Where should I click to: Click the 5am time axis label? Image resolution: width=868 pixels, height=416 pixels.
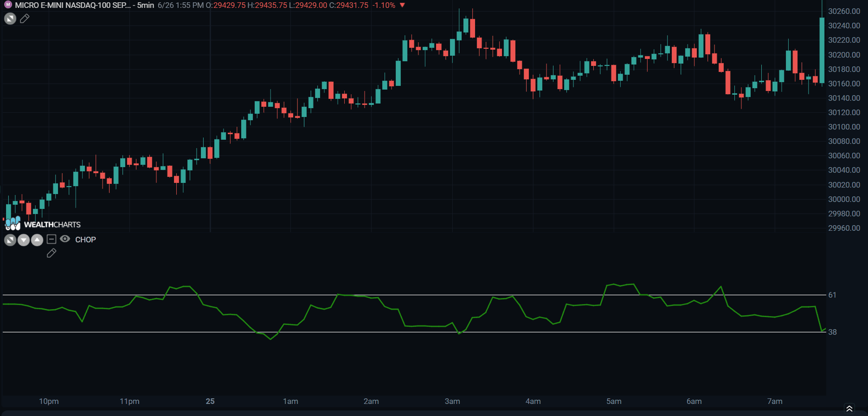tap(614, 401)
